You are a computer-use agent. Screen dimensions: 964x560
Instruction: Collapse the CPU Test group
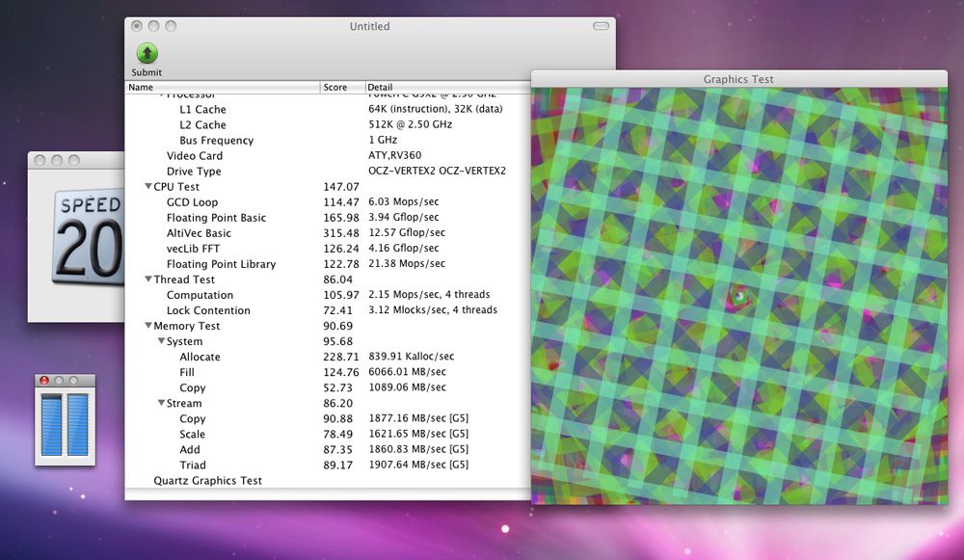point(148,186)
